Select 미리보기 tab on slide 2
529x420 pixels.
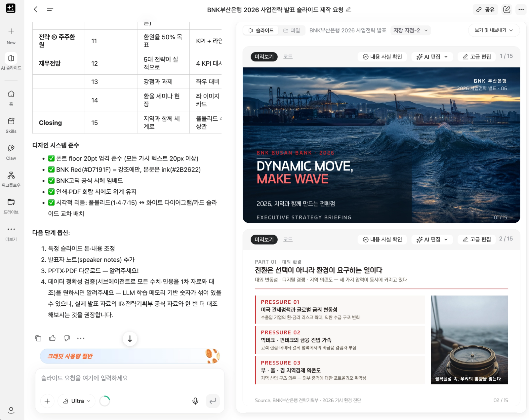(x=264, y=240)
